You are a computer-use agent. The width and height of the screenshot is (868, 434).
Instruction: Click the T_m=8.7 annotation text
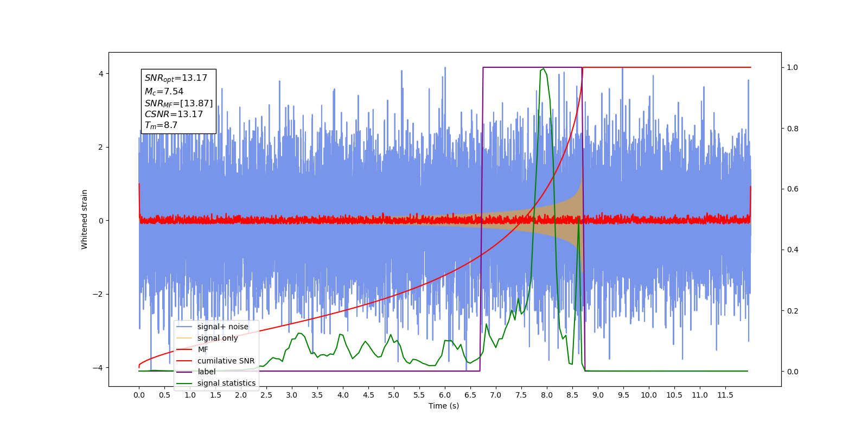pyautogui.click(x=161, y=125)
